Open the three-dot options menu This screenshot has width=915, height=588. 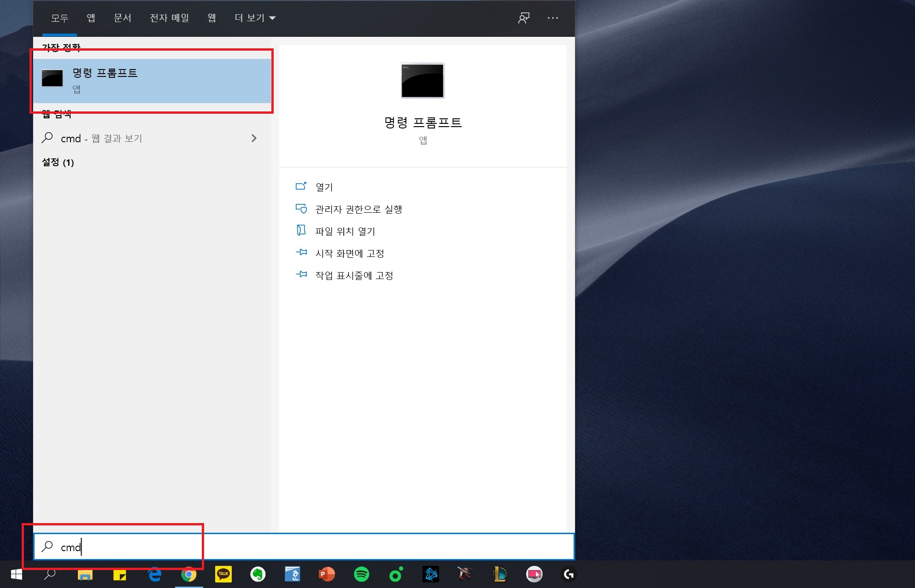click(x=553, y=18)
